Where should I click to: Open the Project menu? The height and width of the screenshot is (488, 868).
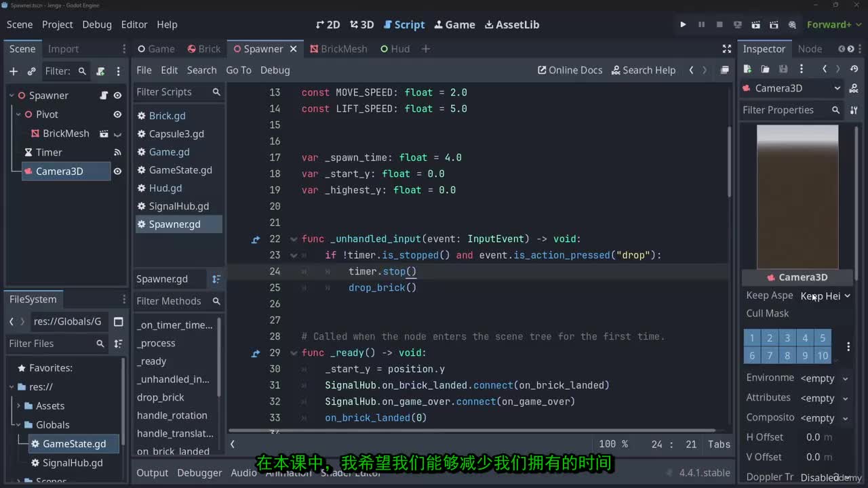click(x=58, y=24)
